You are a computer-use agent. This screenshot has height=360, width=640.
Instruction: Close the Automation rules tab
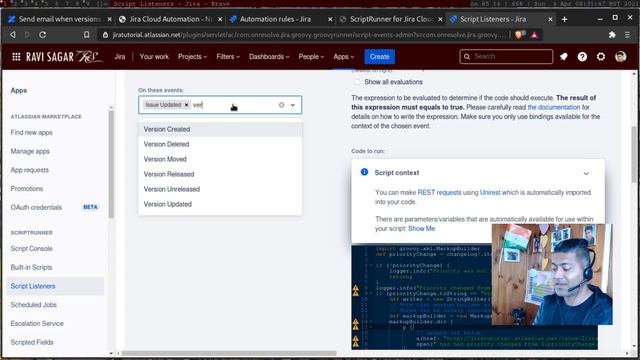(x=330, y=19)
